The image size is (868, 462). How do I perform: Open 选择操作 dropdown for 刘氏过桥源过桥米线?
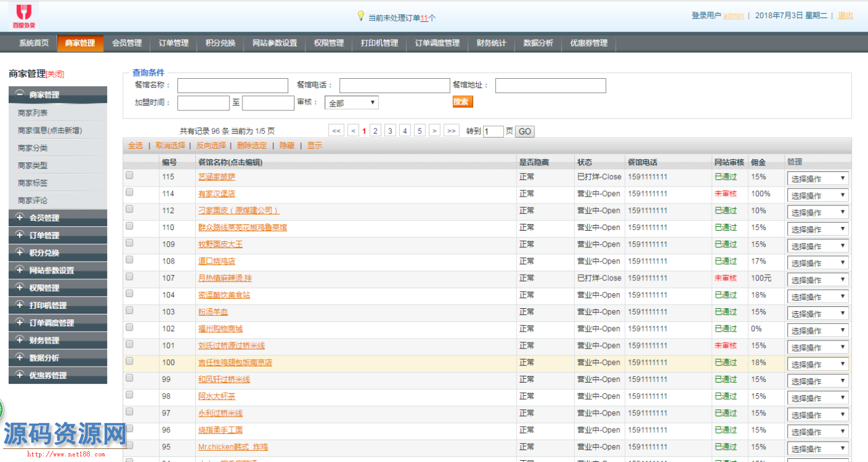tap(818, 347)
